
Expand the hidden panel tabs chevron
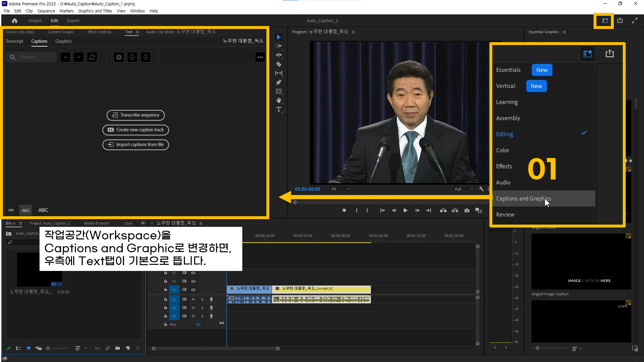143,223
